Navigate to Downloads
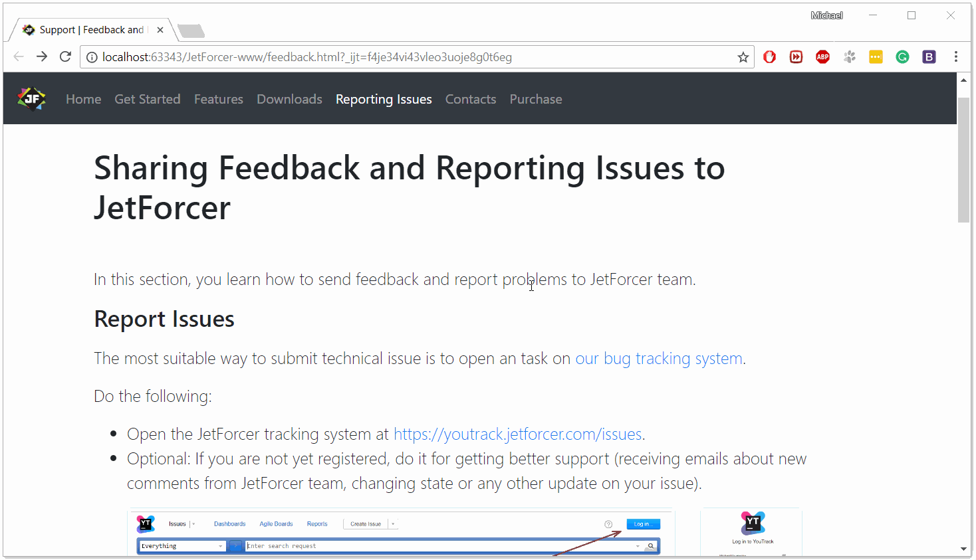This screenshot has height=560, width=976. click(x=289, y=99)
